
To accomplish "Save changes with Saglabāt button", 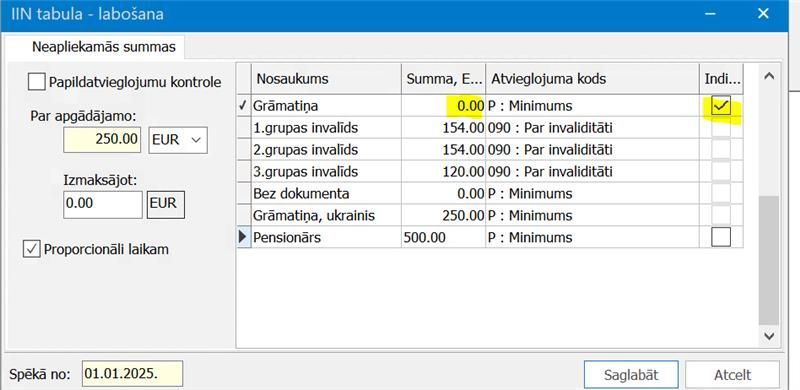I will tap(631, 375).
